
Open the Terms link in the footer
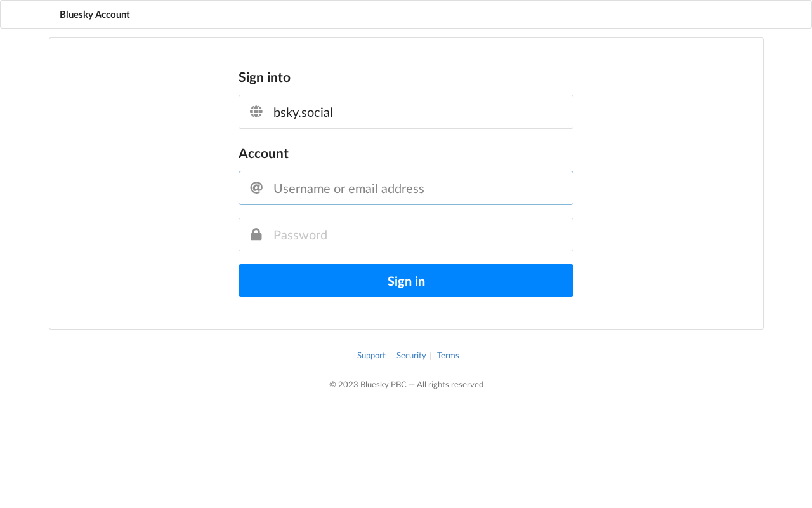448,356
